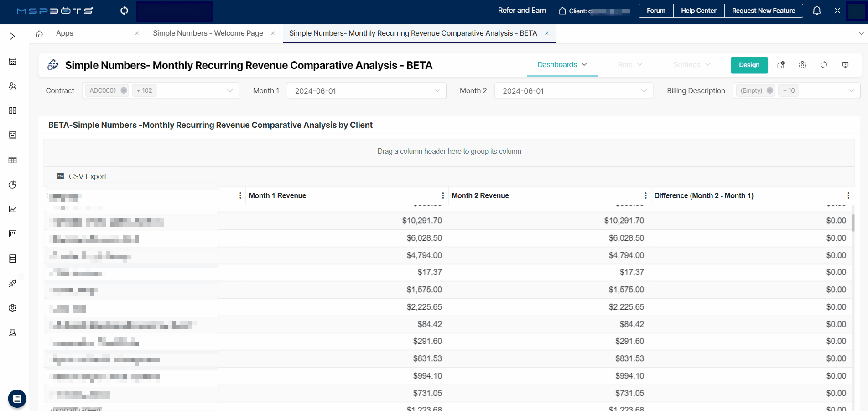Click the Client selector in header
Image resolution: width=868 pixels, height=411 pixels.
point(595,11)
